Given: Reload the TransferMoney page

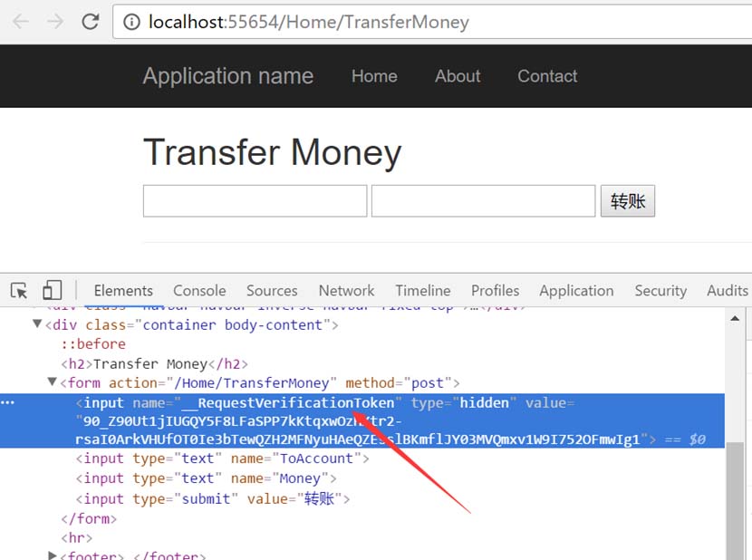Looking at the screenshot, I should point(91,22).
